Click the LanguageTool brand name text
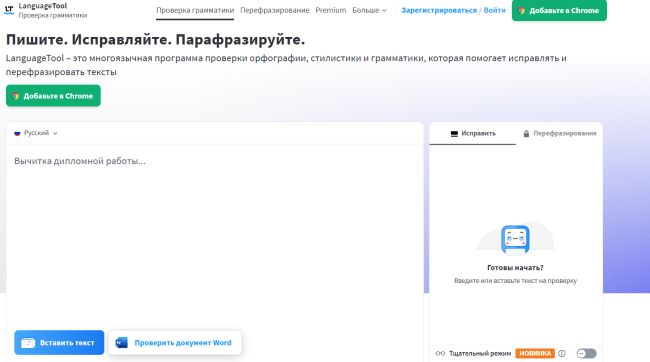 click(43, 6)
